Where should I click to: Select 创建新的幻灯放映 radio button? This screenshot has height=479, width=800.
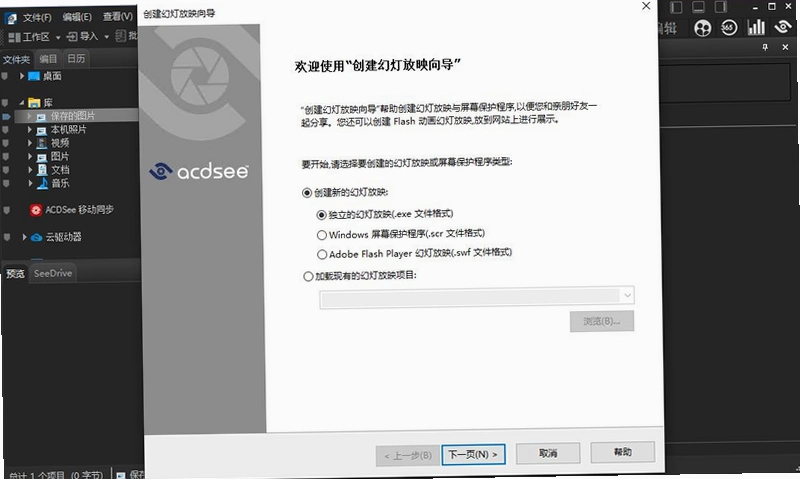pyautogui.click(x=307, y=193)
